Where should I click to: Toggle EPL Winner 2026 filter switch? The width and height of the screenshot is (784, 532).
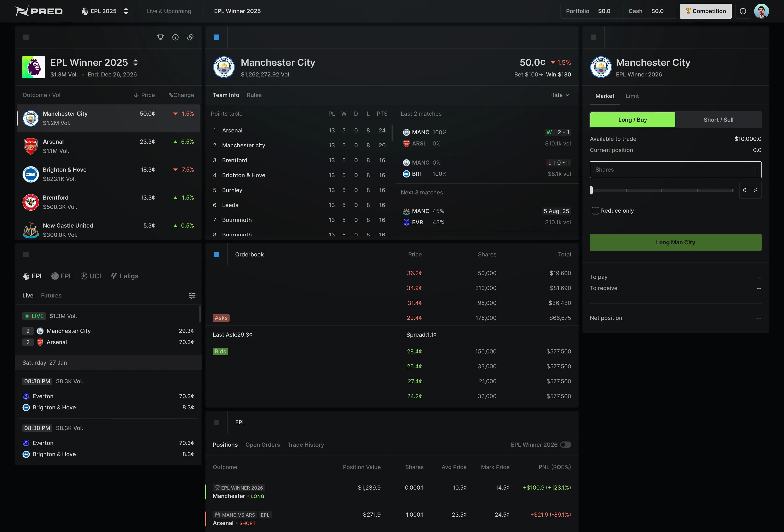(565, 445)
